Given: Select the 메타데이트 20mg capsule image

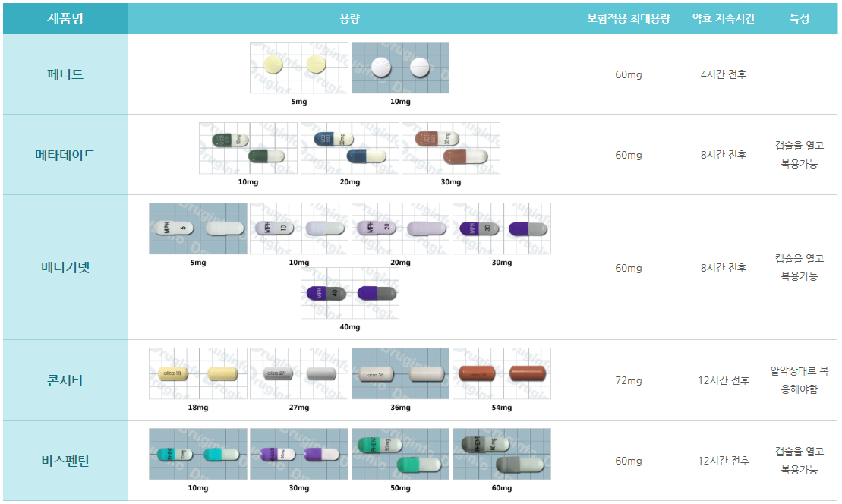Looking at the screenshot, I should point(349,148).
